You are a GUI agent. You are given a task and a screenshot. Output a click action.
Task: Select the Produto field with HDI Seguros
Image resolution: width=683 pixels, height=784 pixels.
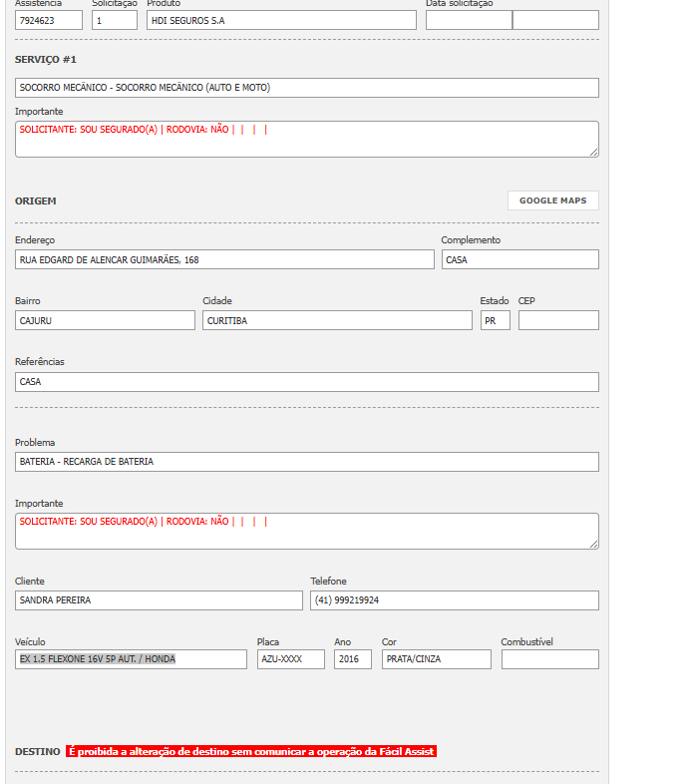(281, 20)
